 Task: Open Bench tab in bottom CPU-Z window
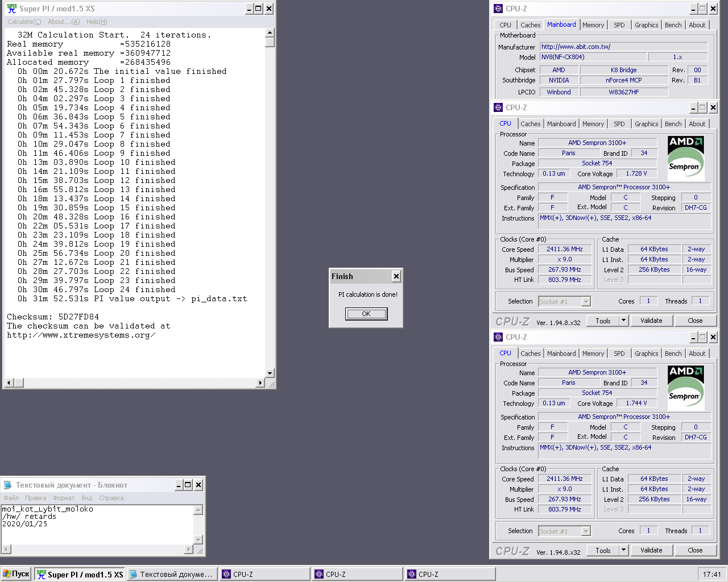pyautogui.click(x=673, y=354)
